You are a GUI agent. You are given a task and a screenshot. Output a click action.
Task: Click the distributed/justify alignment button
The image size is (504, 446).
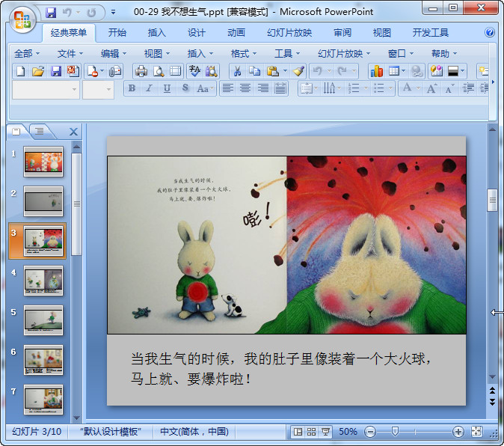coord(280,88)
